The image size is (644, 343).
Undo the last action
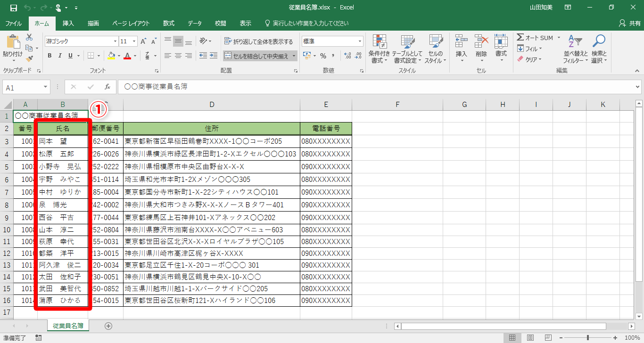[27, 8]
